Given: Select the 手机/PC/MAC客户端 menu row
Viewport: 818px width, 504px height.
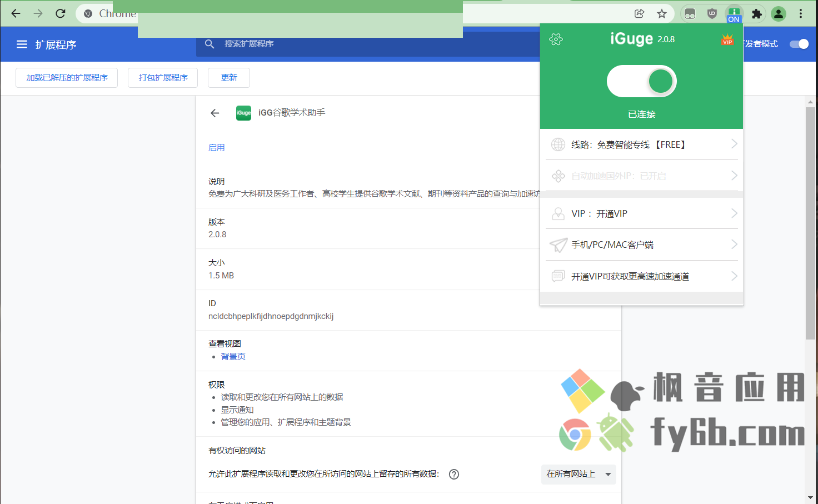Looking at the screenshot, I should pyautogui.click(x=641, y=244).
